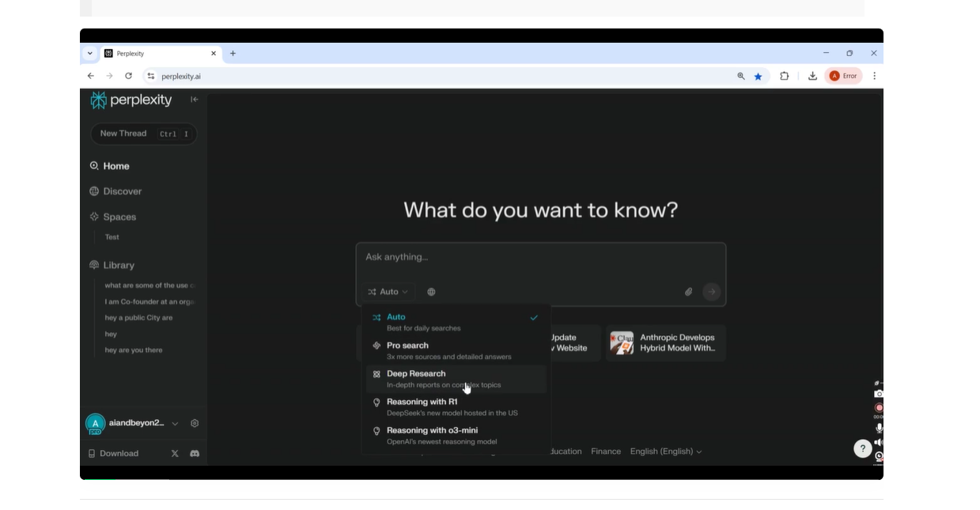The height and width of the screenshot is (510, 980).
Task: Open Perplexity's Discord server
Action: (x=195, y=453)
